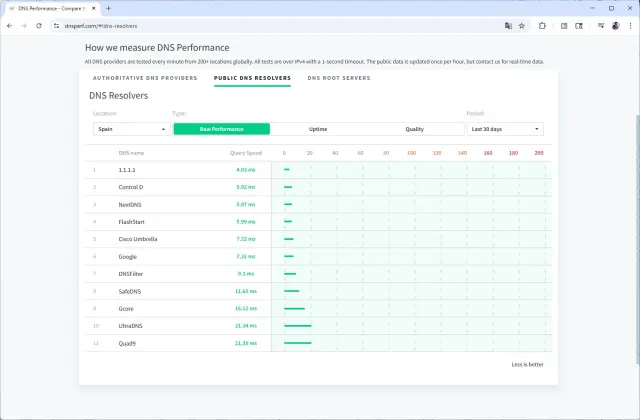Click the Quad9 resolver row name
This screenshot has height=420, width=640.
tap(128, 343)
